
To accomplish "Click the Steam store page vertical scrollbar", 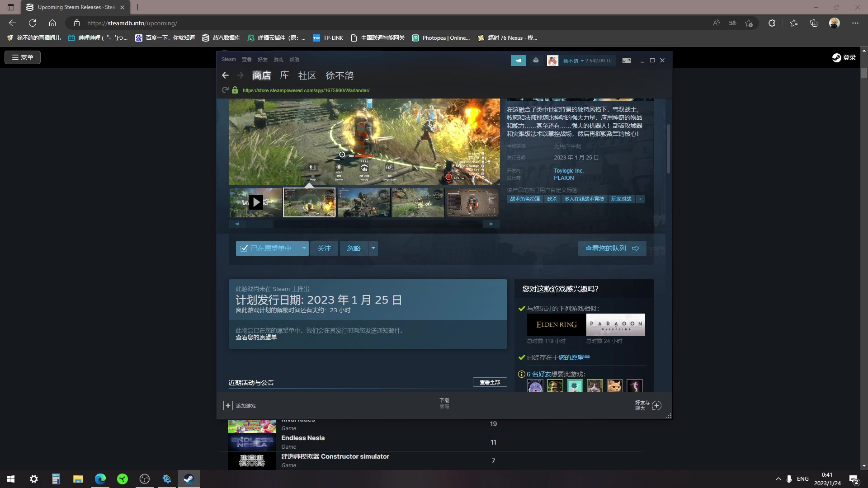I will click(669, 149).
